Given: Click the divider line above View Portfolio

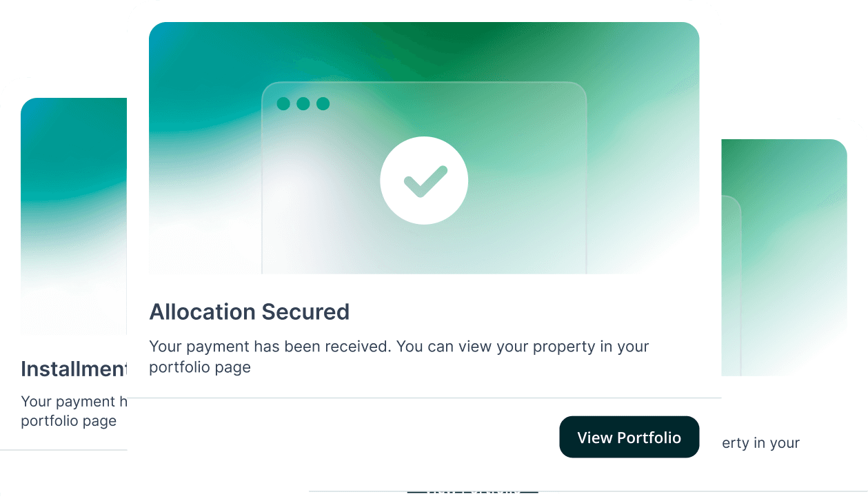Looking at the screenshot, I should tap(424, 398).
